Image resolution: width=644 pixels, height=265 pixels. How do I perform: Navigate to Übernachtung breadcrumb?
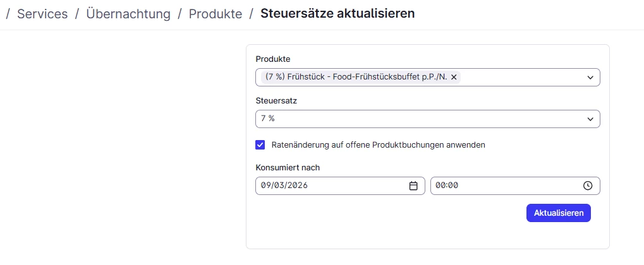click(128, 14)
